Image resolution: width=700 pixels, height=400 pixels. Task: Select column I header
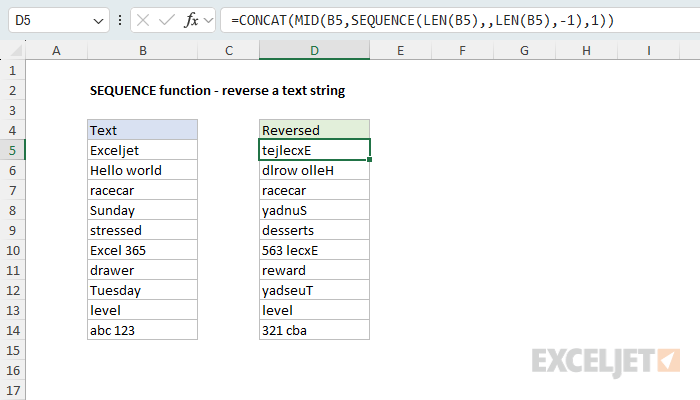pyautogui.click(x=648, y=50)
